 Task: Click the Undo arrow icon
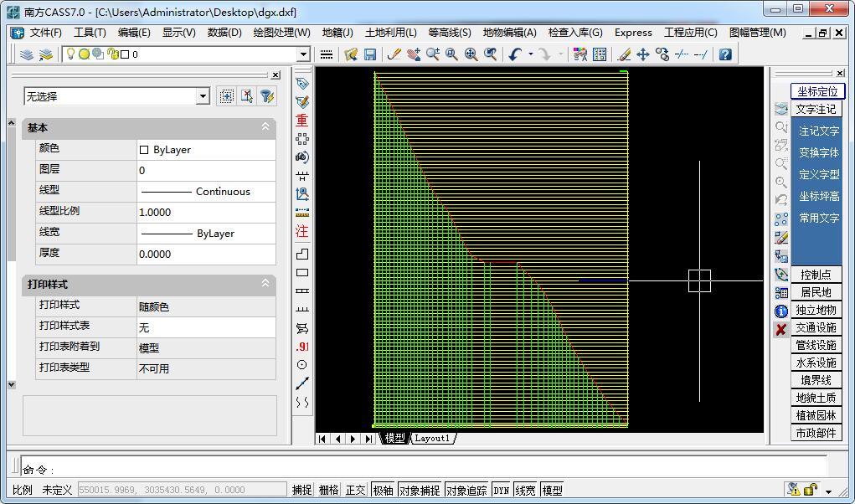coord(515,54)
